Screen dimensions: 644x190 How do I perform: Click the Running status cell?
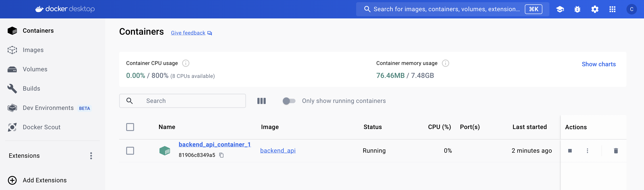374,151
